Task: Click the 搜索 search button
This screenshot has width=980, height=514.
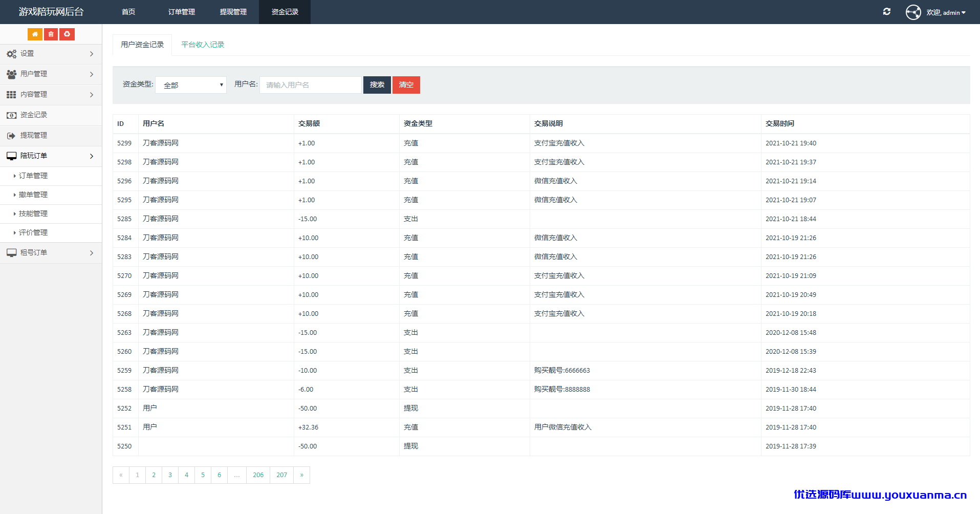Action: coord(377,85)
